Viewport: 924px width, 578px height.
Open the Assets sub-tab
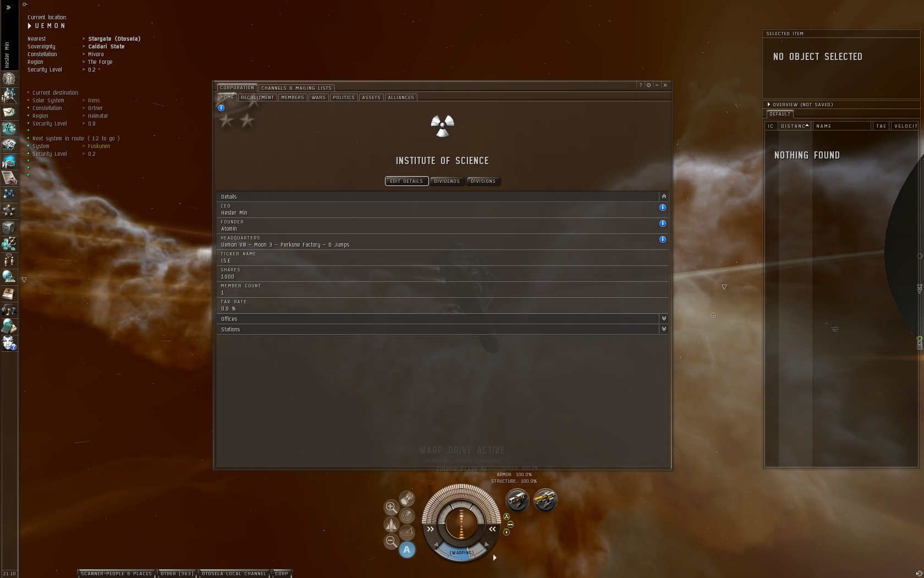(371, 97)
